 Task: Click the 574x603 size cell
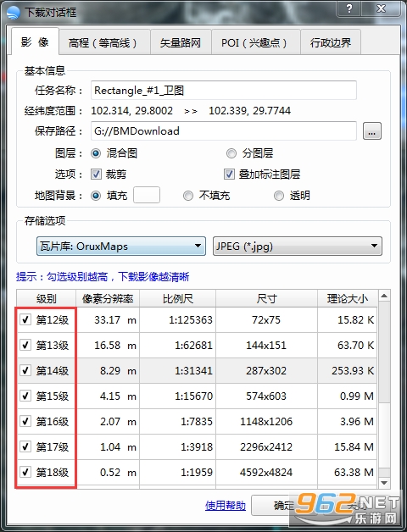(x=266, y=396)
